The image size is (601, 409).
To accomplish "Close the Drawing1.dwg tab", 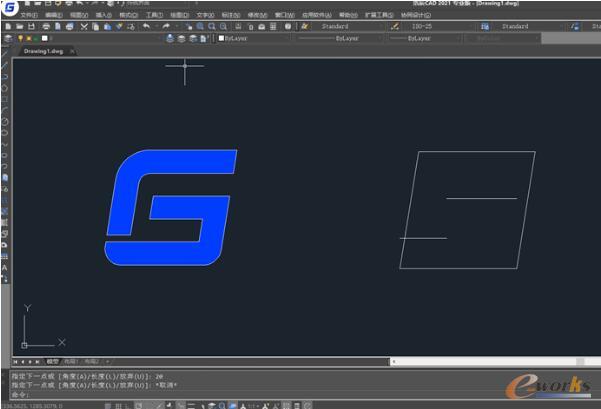I will click(x=72, y=51).
